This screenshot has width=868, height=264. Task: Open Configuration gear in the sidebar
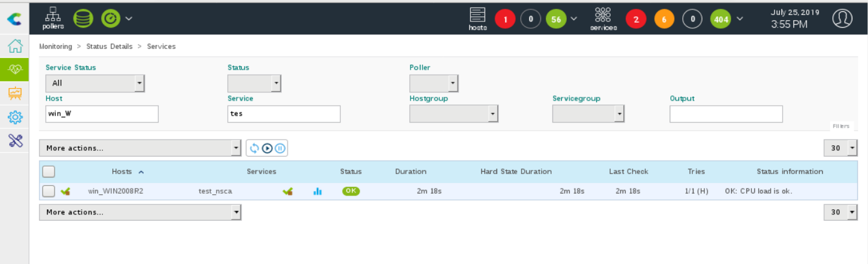coord(14,117)
